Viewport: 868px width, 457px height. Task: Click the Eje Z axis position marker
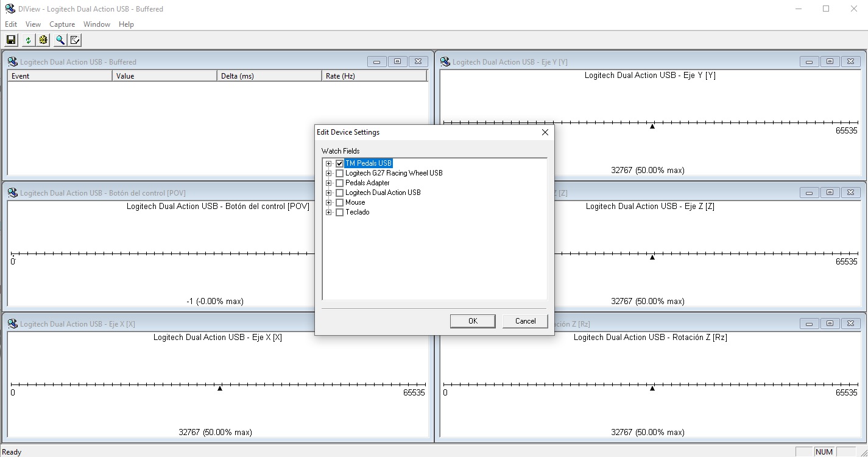[652, 257]
